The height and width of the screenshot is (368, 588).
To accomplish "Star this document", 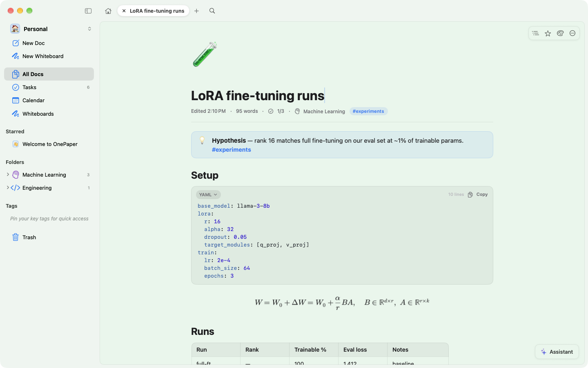I will coord(548,34).
